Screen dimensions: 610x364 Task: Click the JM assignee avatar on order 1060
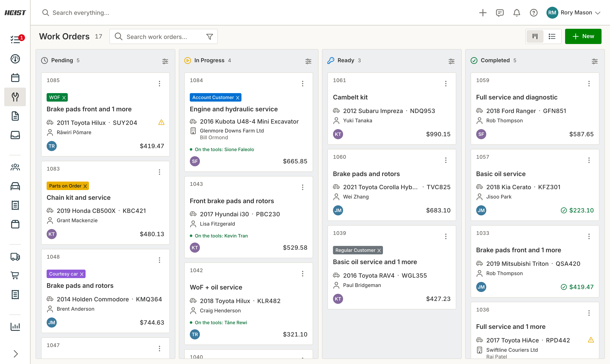click(338, 210)
